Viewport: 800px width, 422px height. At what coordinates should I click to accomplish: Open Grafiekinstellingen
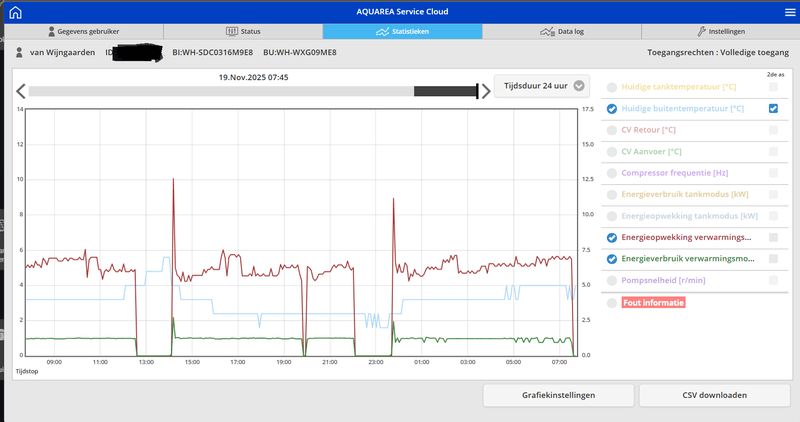[558, 395]
